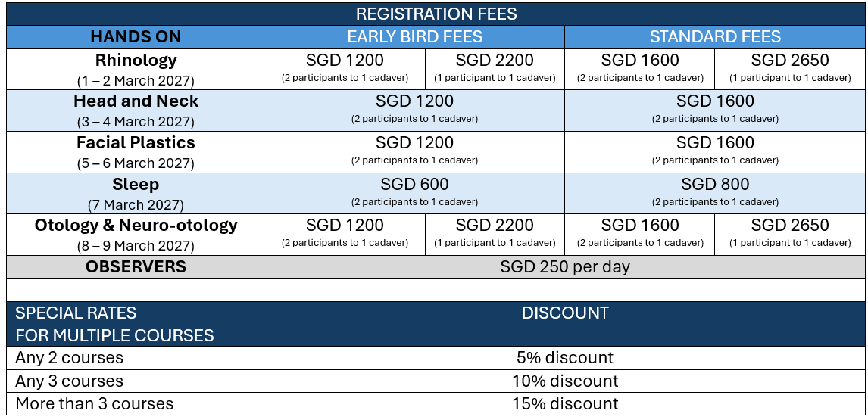Select the Head and Neck course row
The height and width of the screenshot is (417, 868).
[x=436, y=110]
